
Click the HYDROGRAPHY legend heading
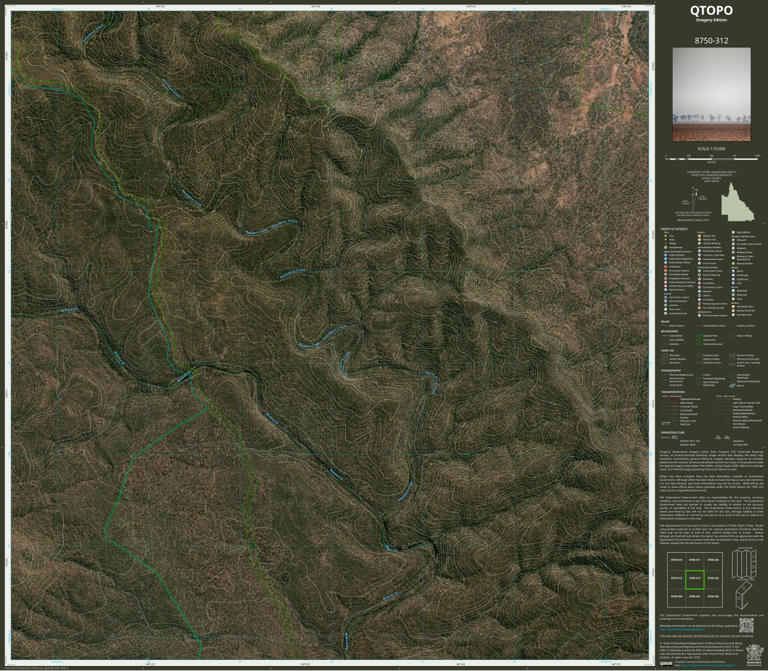pyautogui.click(x=671, y=370)
